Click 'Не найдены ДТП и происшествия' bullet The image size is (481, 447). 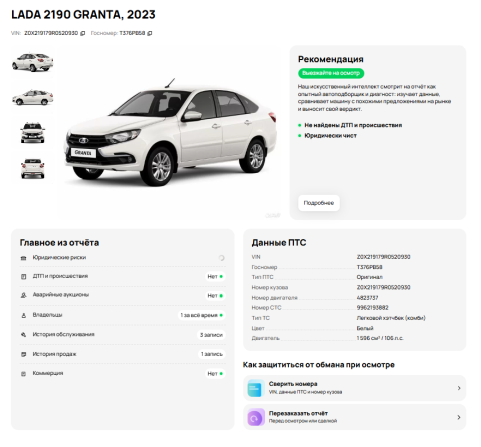point(353,125)
